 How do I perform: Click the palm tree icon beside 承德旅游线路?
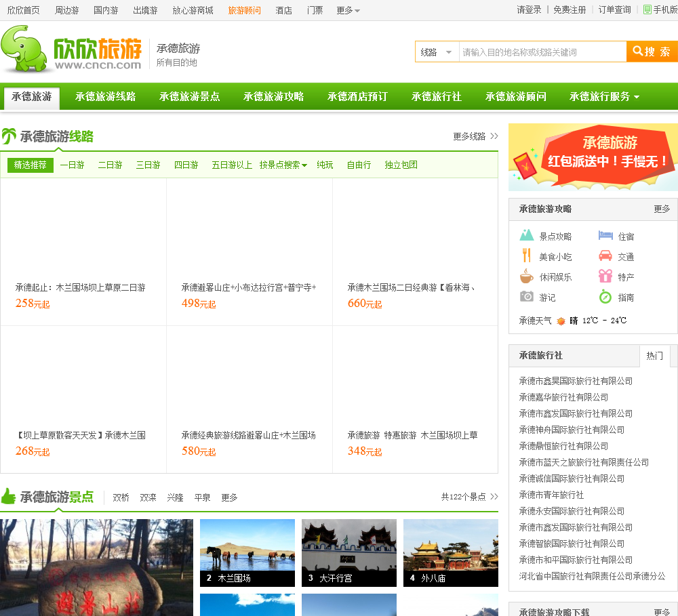click(x=9, y=136)
